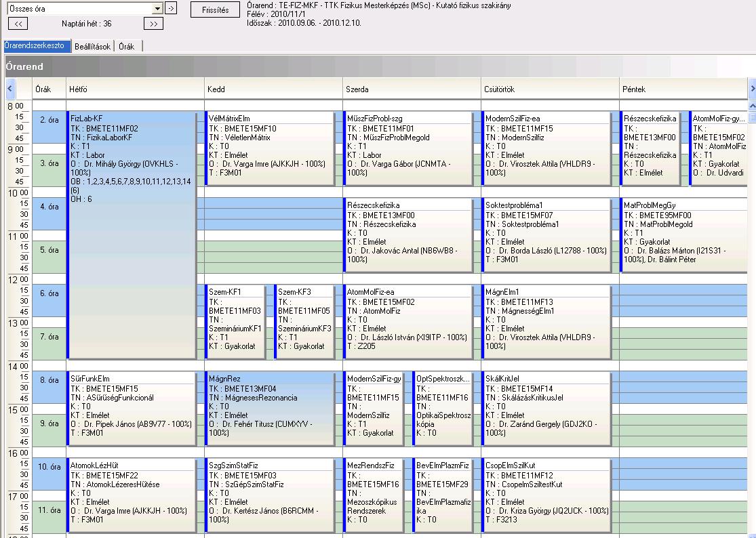
Task: Select the MágnElm1 class block
Action: (x=546, y=323)
